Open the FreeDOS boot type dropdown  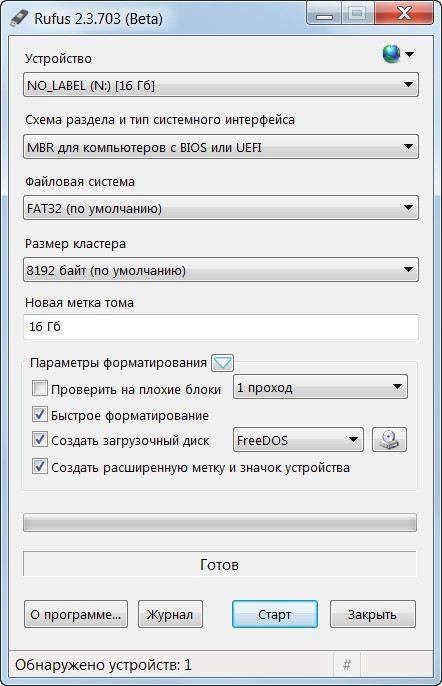[x=298, y=440]
